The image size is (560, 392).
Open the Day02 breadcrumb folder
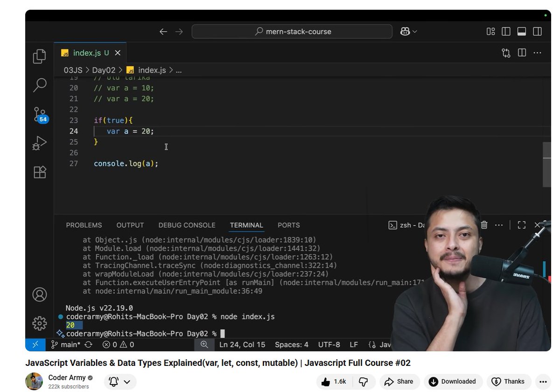pos(104,70)
